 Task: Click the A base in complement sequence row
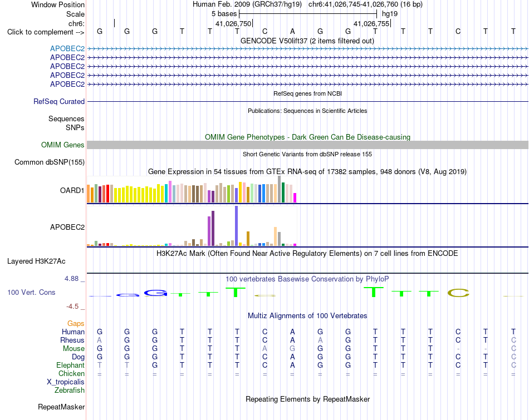tap(292, 31)
